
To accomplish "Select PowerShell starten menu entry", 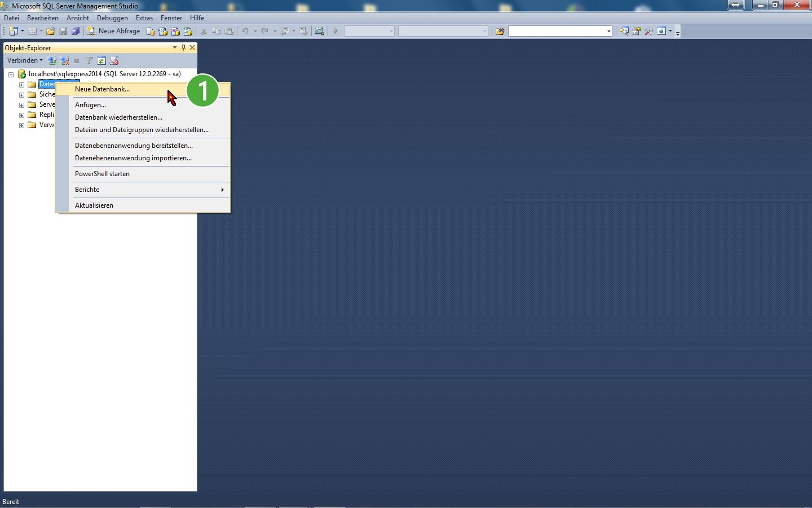I will (x=143, y=174).
